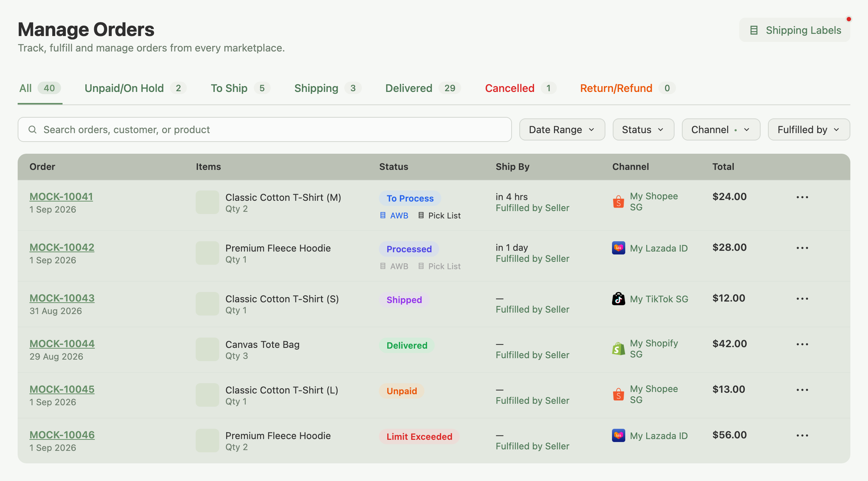868x481 pixels.
Task: Click the Order column header
Action: click(x=42, y=167)
